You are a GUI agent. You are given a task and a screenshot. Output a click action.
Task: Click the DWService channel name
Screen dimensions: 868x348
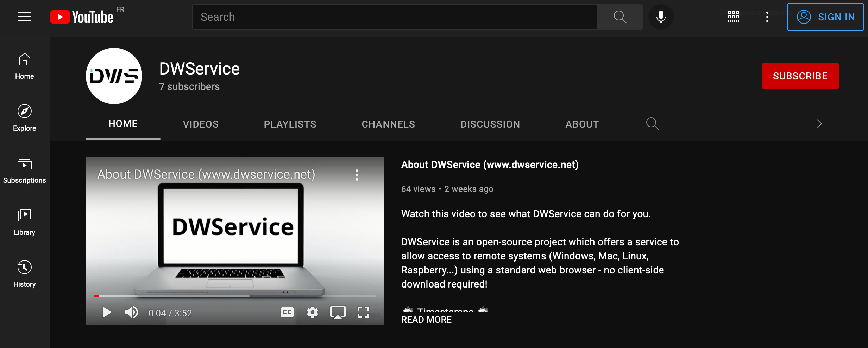[x=200, y=69]
